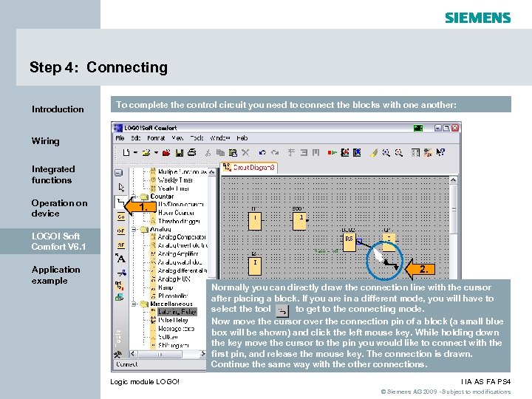Select Ramp in the Analog folder
Screen dimensions: 532x399
point(166,287)
